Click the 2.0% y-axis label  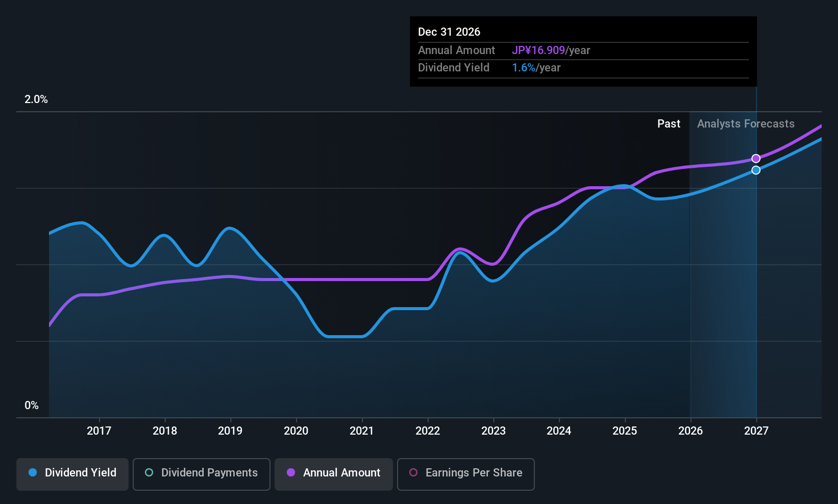coord(36,99)
